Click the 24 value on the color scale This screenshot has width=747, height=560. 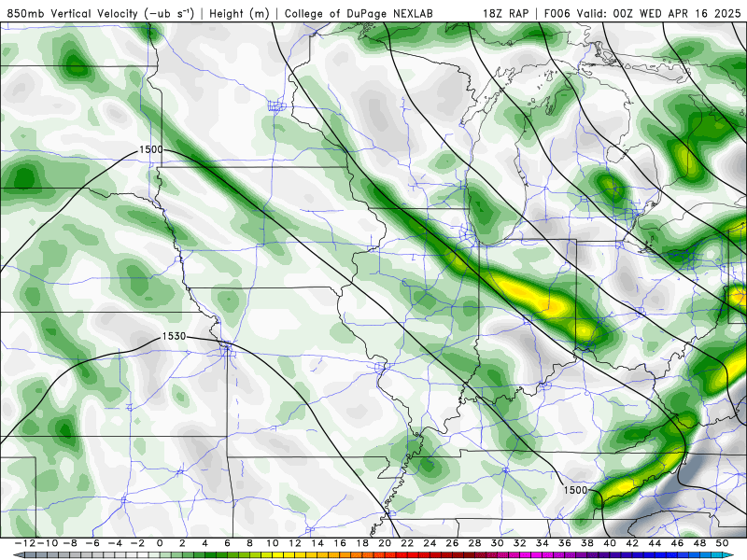[430, 543]
